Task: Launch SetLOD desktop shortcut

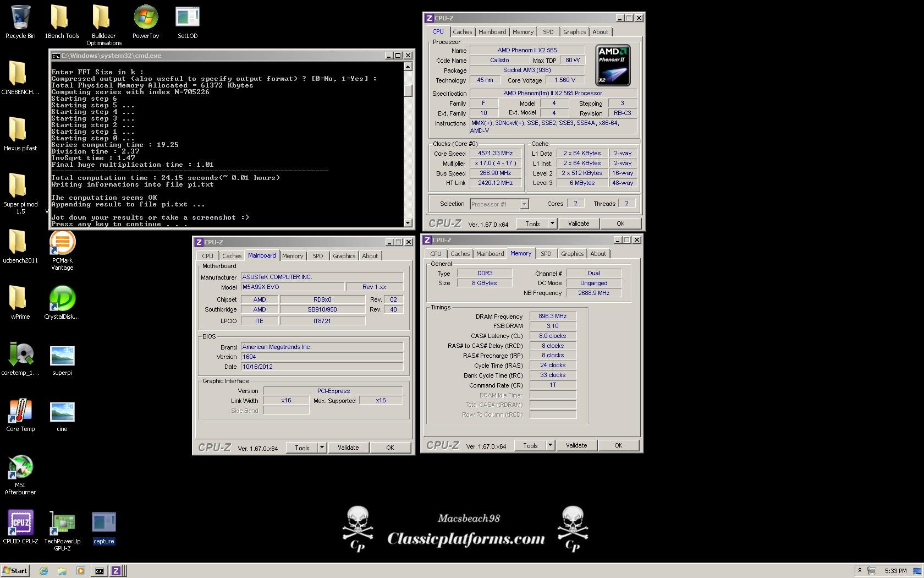Action: (188, 21)
